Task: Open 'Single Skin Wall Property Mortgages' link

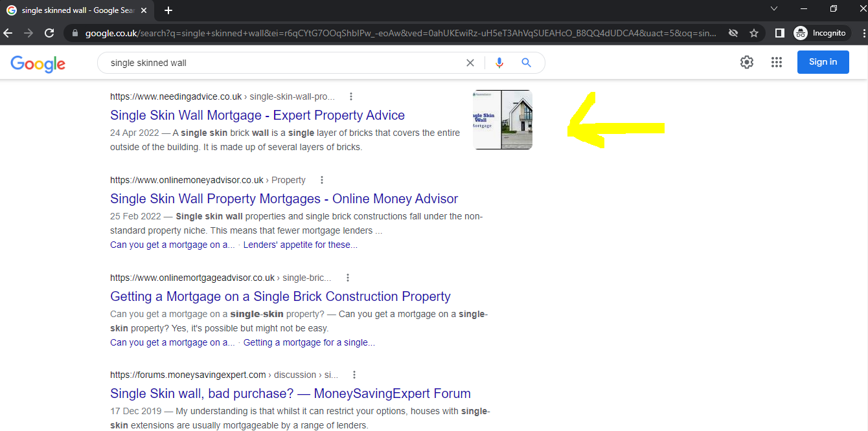Action: pyautogui.click(x=284, y=199)
